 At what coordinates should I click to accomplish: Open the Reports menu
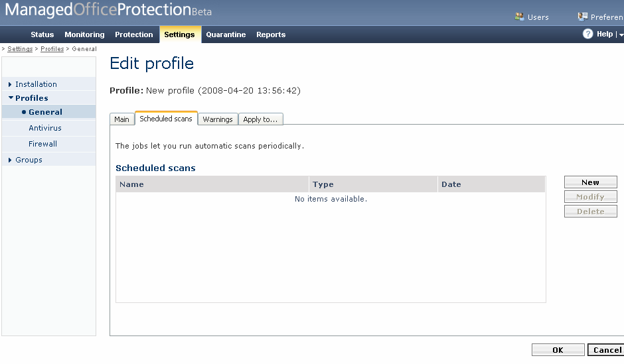pos(271,34)
